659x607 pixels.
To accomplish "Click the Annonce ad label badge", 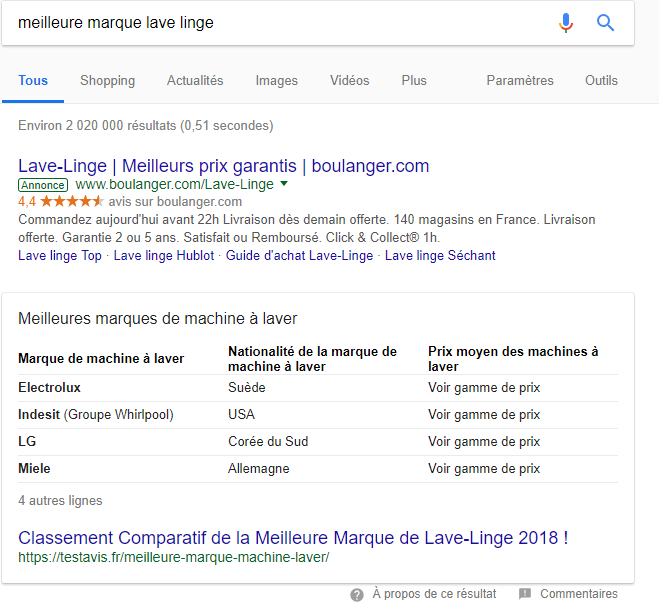I will pyautogui.click(x=43, y=185).
